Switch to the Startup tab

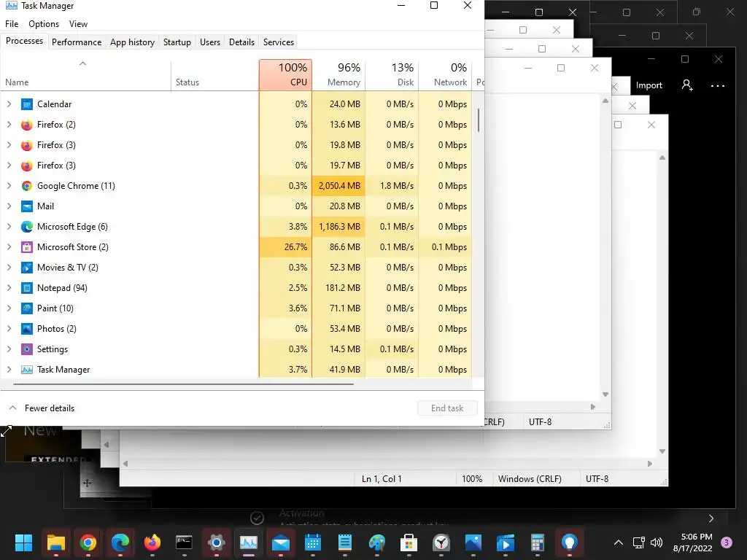[x=177, y=42]
